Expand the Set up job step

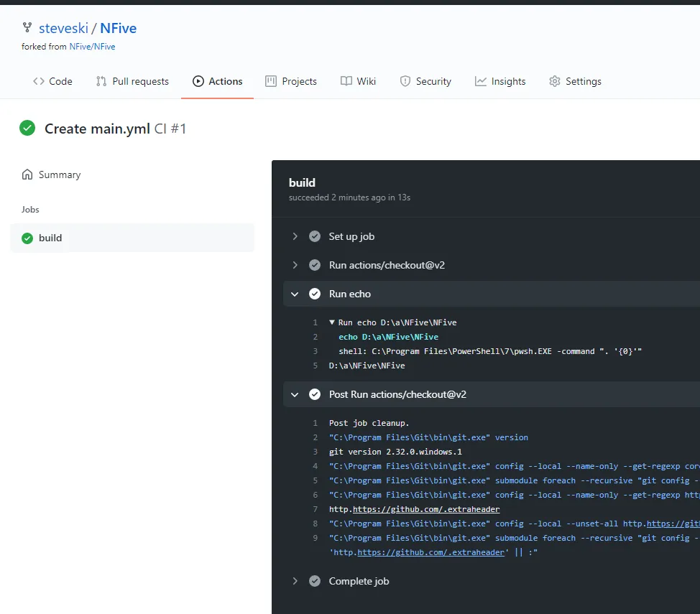[x=295, y=236]
